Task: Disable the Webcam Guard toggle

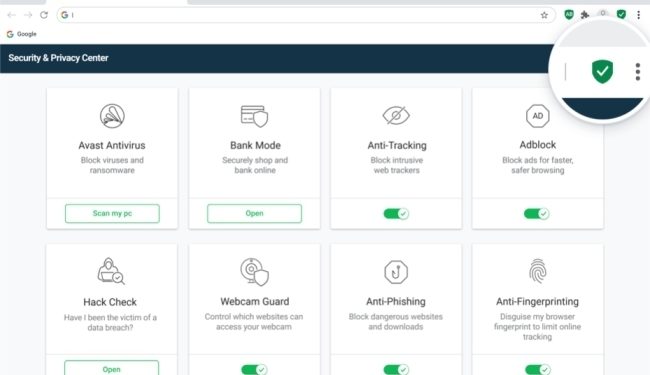Action: click(254, 370)
